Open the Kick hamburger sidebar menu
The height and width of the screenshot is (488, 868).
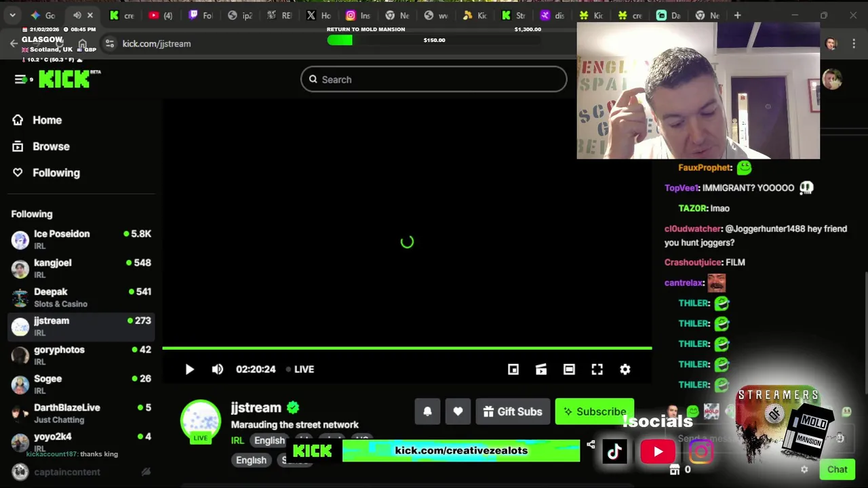20,79
